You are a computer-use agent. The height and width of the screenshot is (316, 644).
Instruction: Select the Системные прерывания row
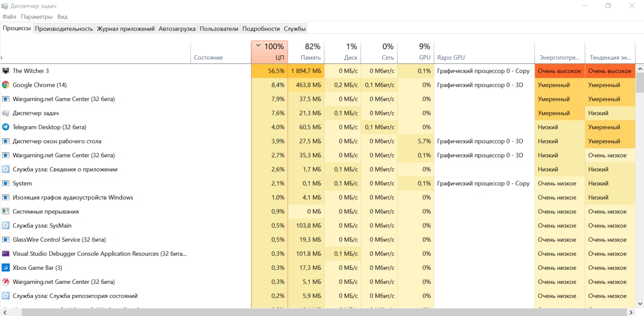[x=317, y=212]
